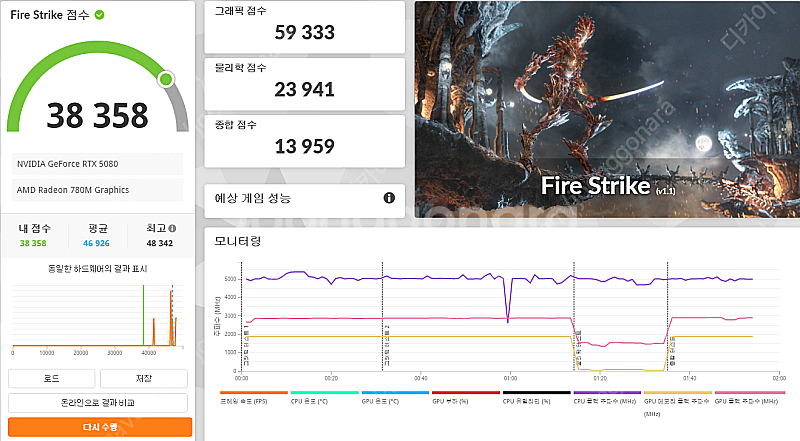Click the 동일한 하드웨어의 결과 표시 label

pos(97,268)
